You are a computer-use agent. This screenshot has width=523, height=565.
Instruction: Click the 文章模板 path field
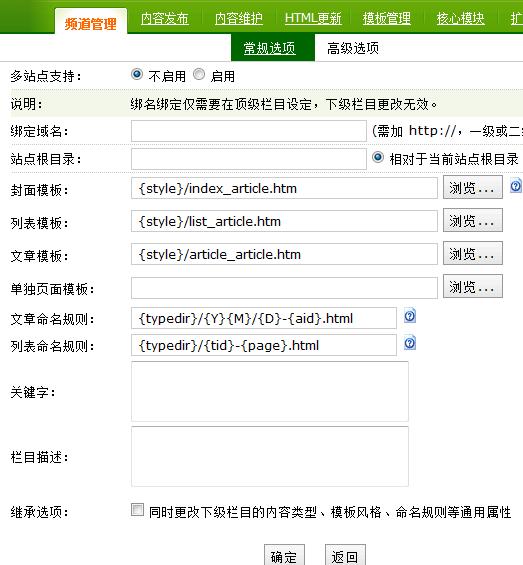click(284, 254)
